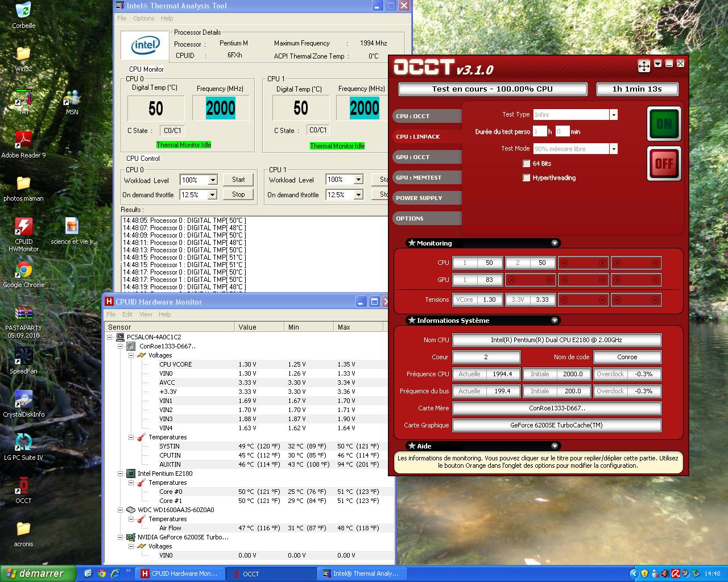Open the Options menu in Thermal Analysis Tool
Image resolution: width=728 pixels, height=582 pixels.
click(x=143, y=18)
